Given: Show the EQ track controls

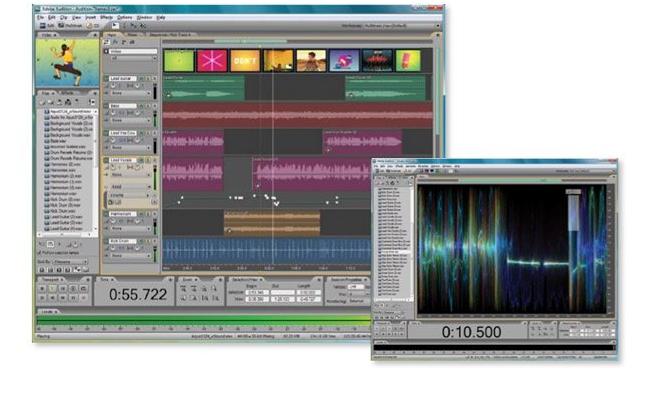Looking at the screenshot, I should click(x=132, y=42).
